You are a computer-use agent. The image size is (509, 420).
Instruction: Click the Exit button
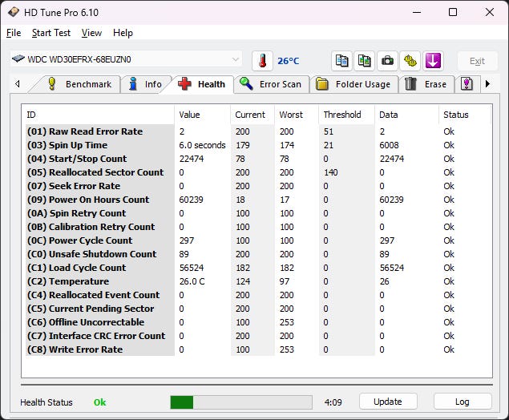(477, 61)
